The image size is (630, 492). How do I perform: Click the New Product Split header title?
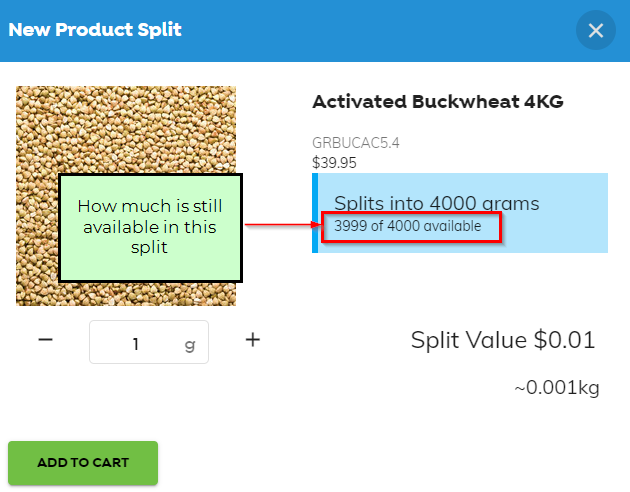(95, 30)
